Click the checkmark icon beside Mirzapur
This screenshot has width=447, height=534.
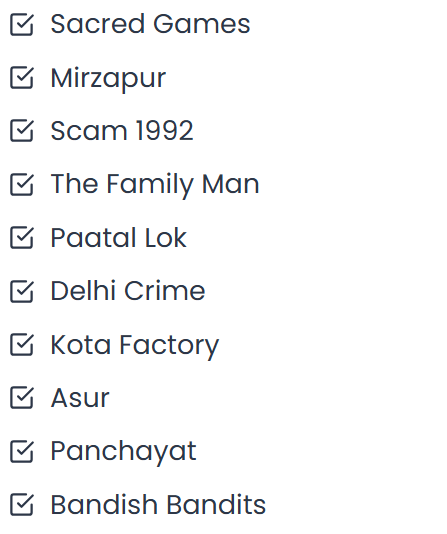22,78
